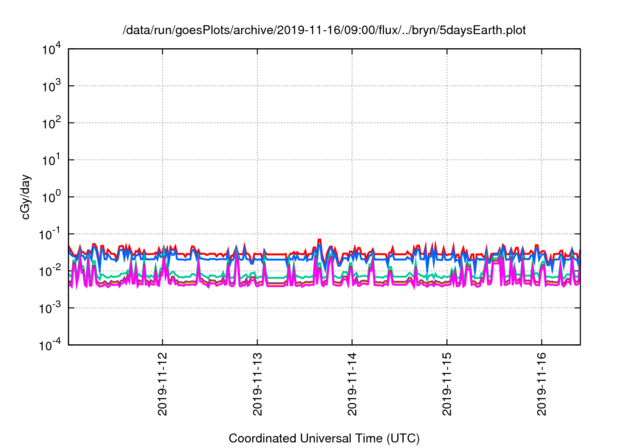Select the 2019-11-15 date tick label
The width and height of the screenshot is (640, 448).
click(x=447, y=384)
